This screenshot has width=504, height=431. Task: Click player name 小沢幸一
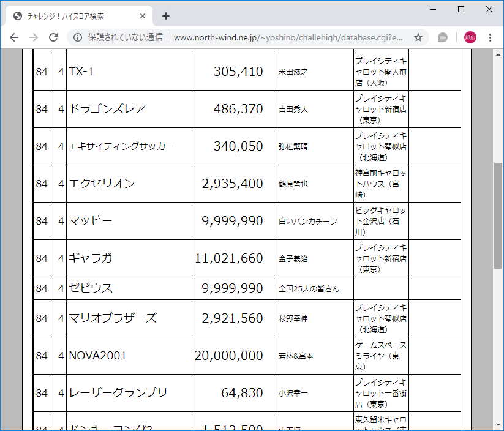coord(293,393)
